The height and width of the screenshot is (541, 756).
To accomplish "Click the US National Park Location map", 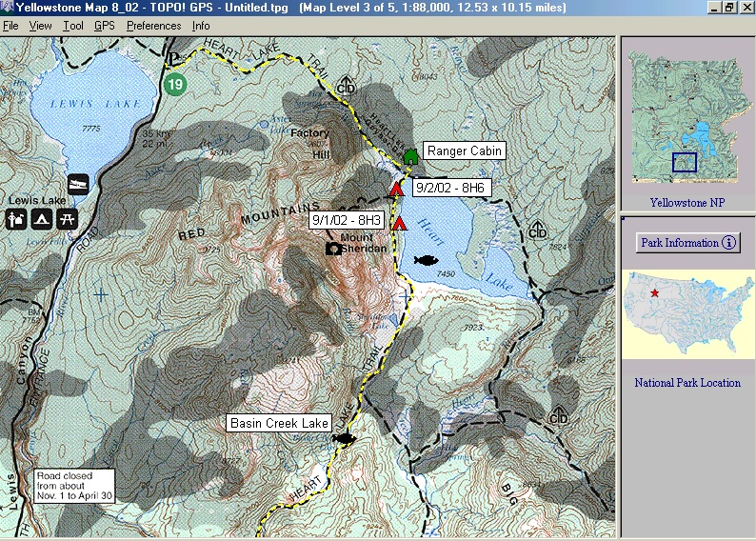I will click(x=687, y=319).
